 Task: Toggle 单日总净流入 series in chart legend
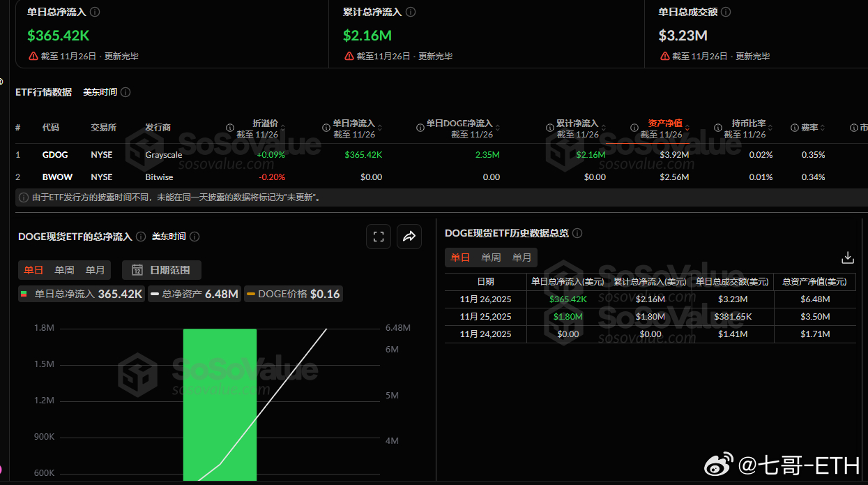[82, 294]
